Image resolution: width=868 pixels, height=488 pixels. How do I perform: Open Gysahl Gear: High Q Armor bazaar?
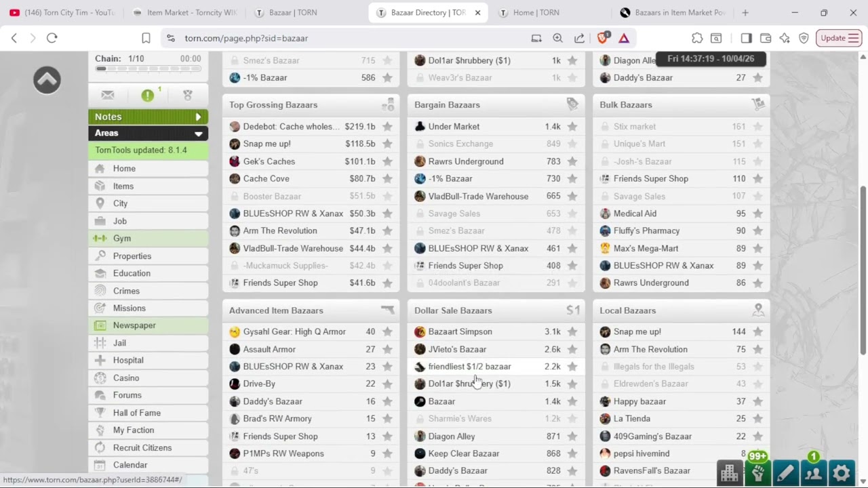(x=294, y=331)
